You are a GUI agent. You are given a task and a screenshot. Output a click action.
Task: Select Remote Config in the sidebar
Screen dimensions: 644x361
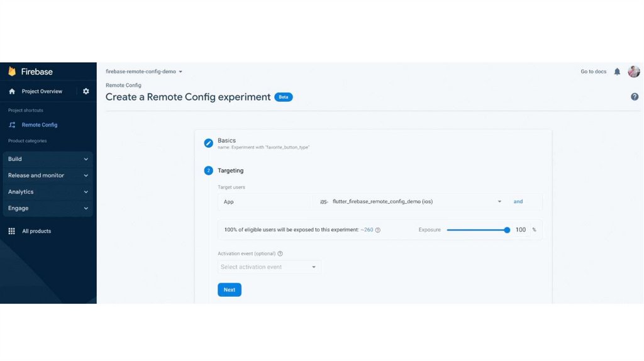pyautogui.click(x=39, y=125)
